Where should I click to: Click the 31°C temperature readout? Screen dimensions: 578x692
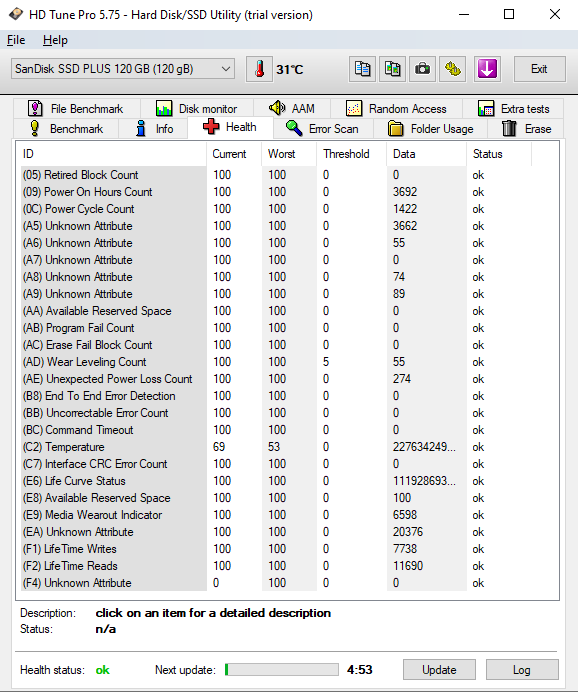290,70
